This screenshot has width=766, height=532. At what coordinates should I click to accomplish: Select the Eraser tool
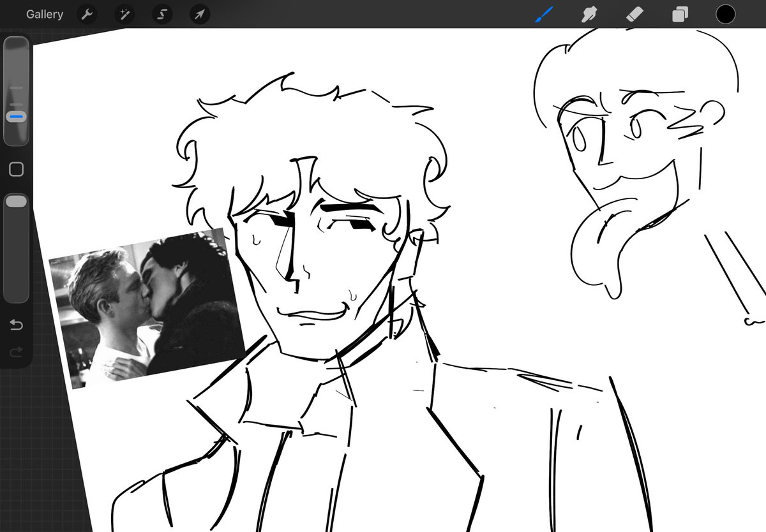(635, 14)
